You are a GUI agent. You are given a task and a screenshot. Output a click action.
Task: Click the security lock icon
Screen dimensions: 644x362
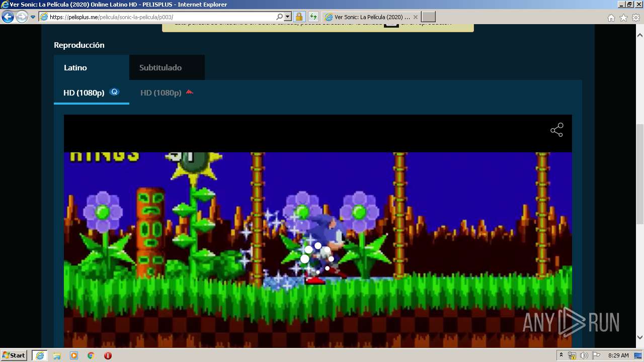[x=299, y=17]
